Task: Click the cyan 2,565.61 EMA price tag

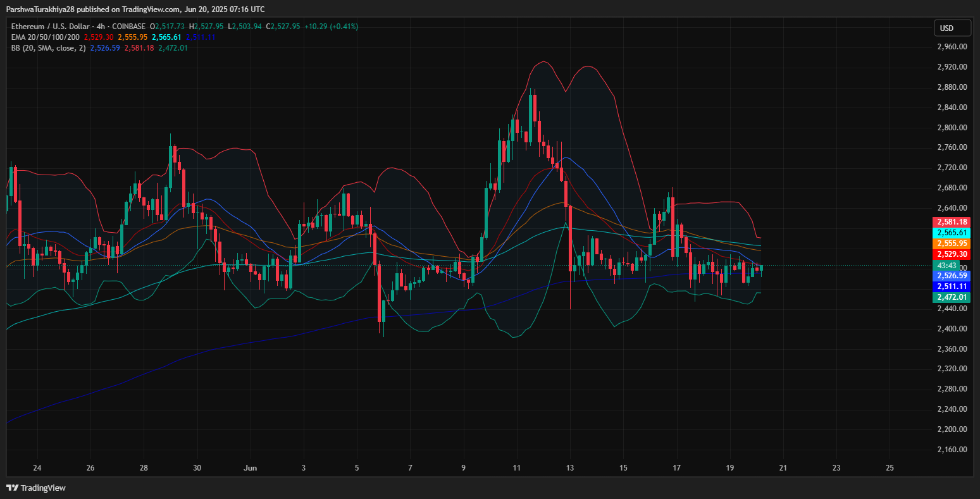Action: [x=952, y=233]
